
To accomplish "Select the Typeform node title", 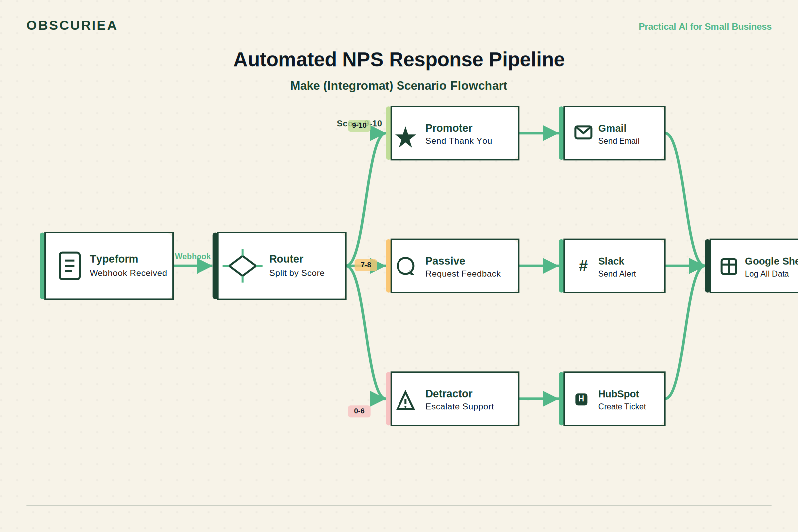I will pyautogui.click(x=114, y=259).
